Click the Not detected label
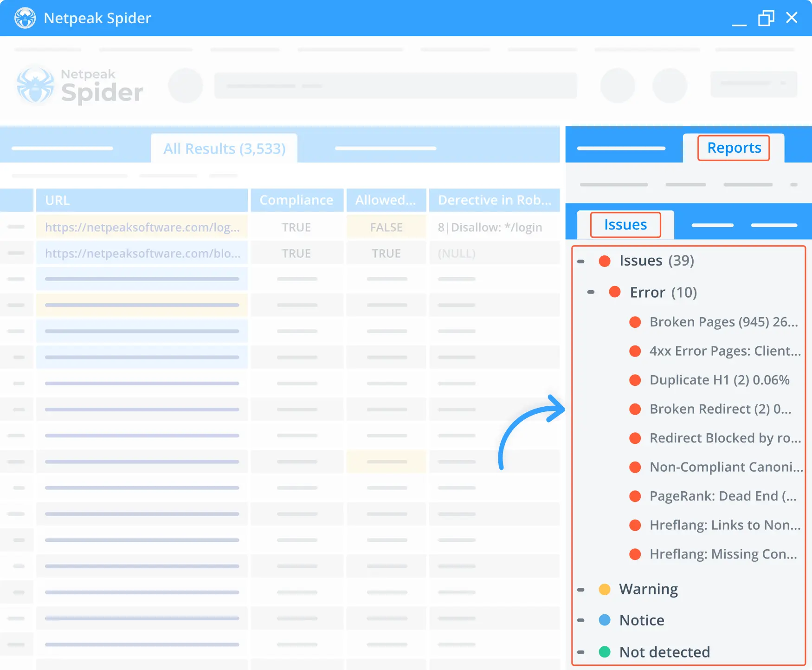This screenshot has width=812, height=670. point(664,652)
